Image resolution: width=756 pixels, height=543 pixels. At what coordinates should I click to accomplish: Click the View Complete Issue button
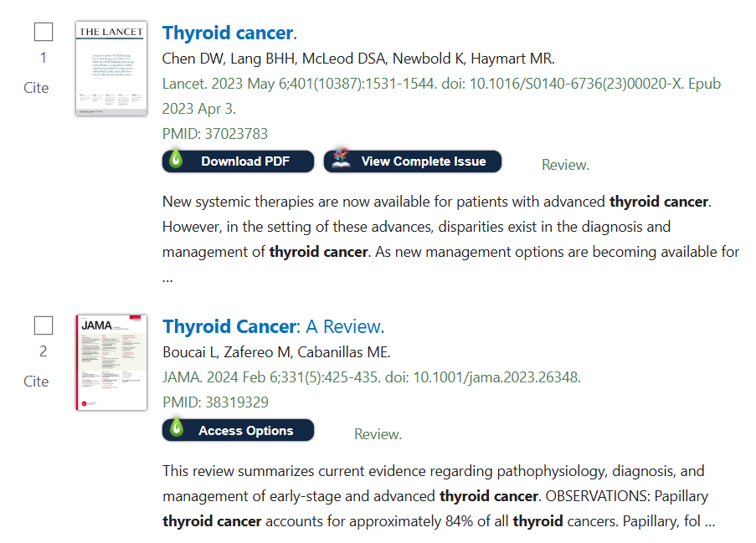(x=413, y=161)
